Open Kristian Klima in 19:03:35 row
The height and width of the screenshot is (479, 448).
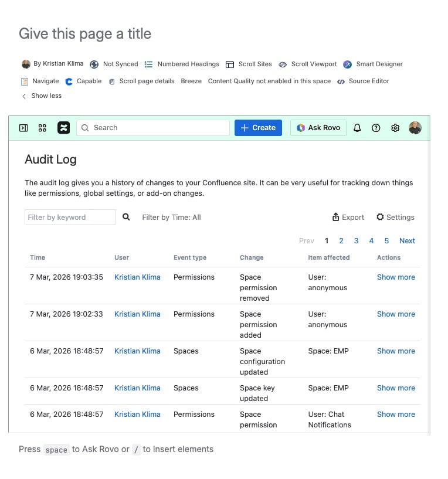[137, 277]
